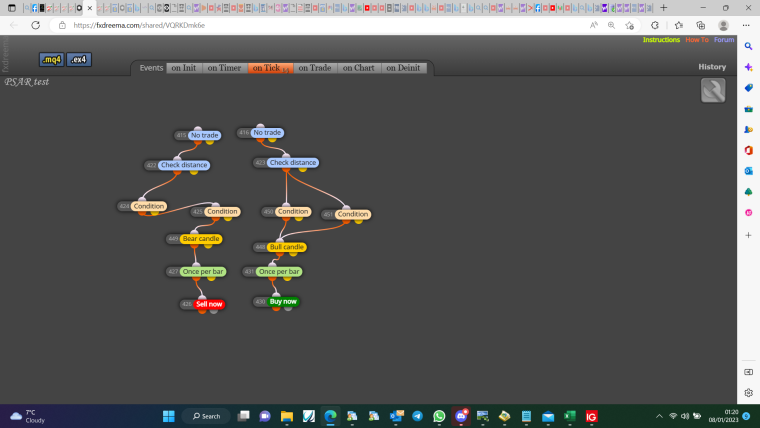The image size is (760, 428).
Task: Select the Buy now block
Action: tap(283, 301)
